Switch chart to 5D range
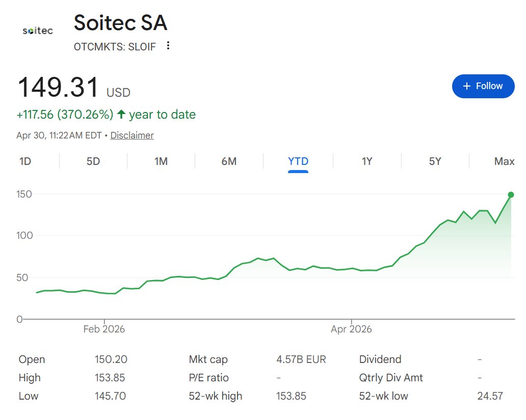The width and height of the screenshot is (526, 420). coord(93,161)
